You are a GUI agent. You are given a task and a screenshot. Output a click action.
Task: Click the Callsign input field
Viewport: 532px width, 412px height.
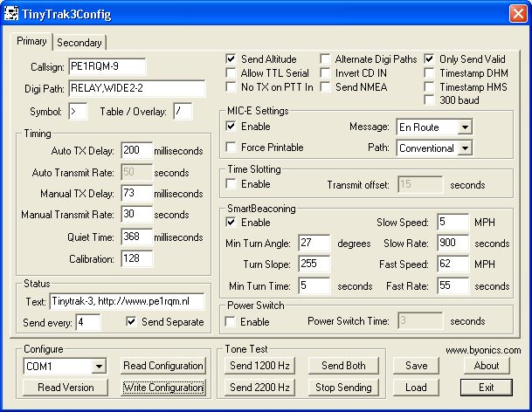(x=107, y=66)
